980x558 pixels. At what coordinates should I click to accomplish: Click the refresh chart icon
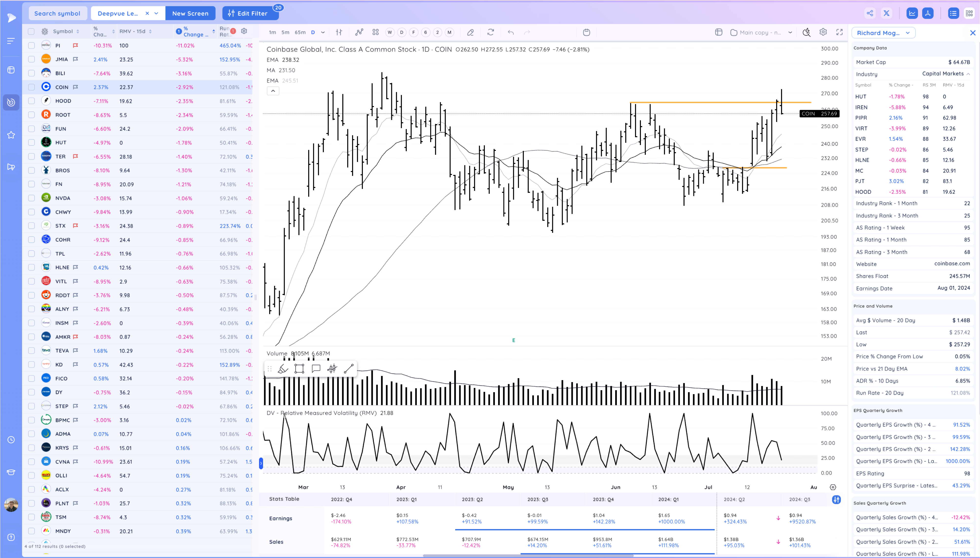click(490, 32)
